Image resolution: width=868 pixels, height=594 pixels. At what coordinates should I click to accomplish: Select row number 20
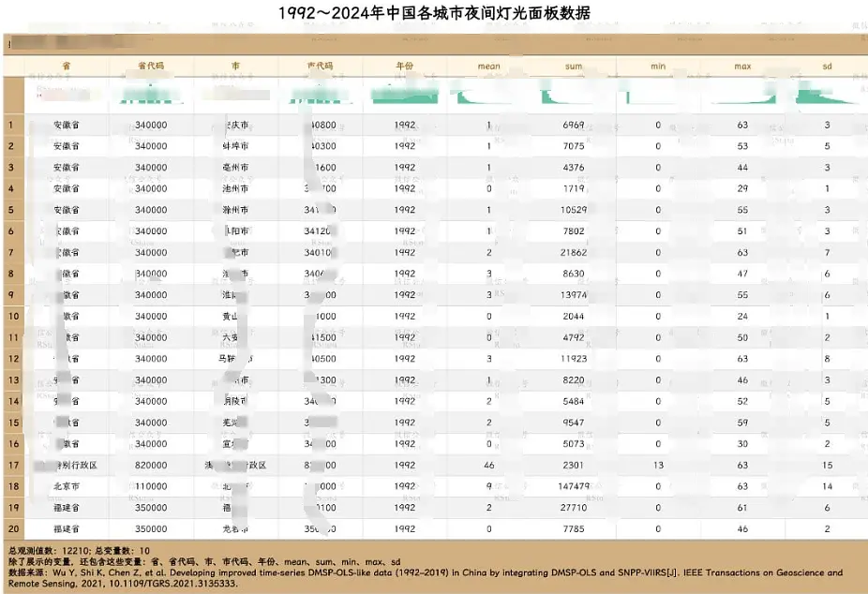coord(13,528)
